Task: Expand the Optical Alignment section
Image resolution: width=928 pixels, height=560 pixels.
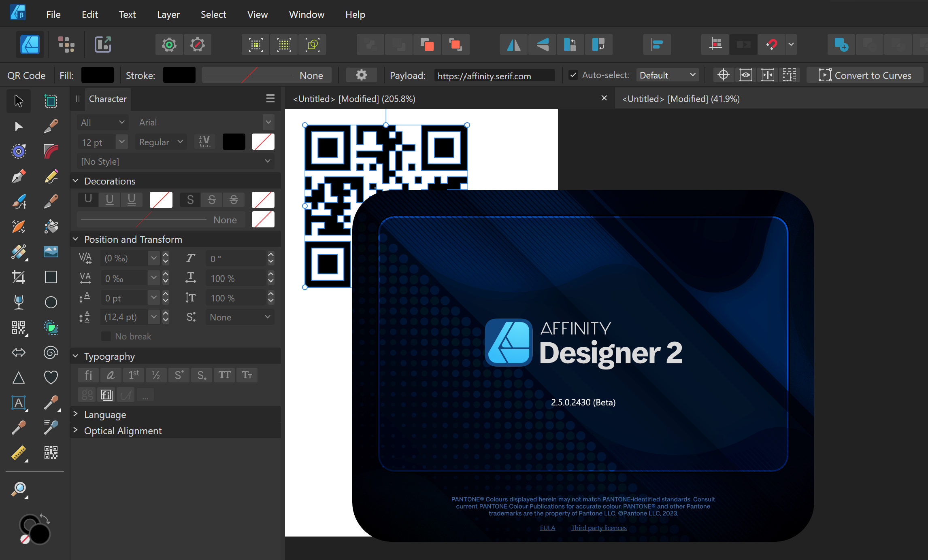Action: tap(75, 431)
